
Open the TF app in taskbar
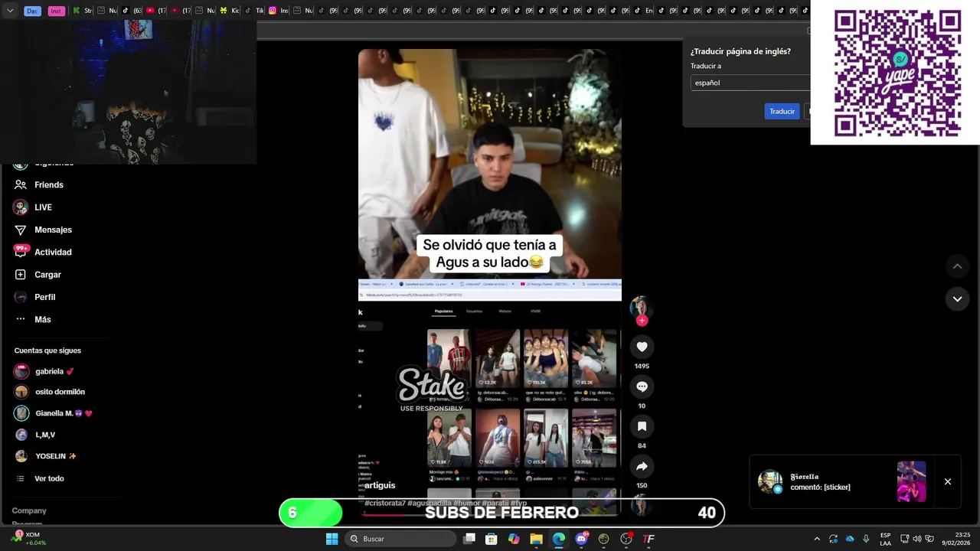648,539
